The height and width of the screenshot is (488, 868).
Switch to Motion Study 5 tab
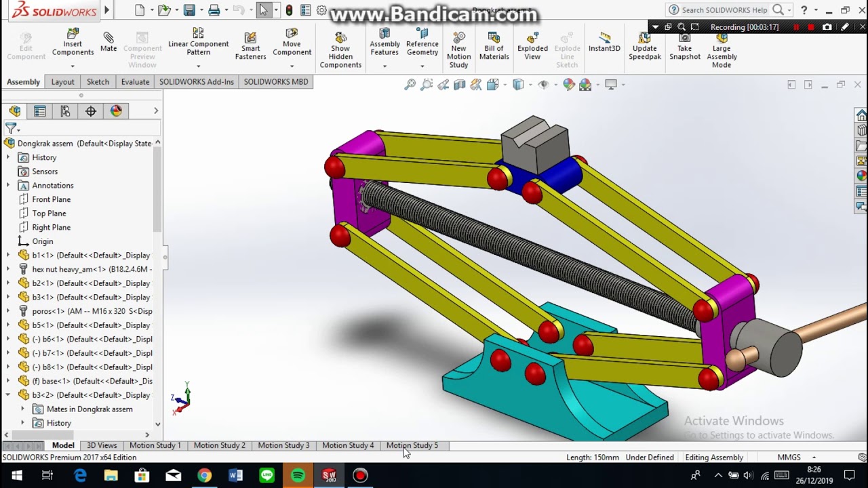(x=412, y=445)
